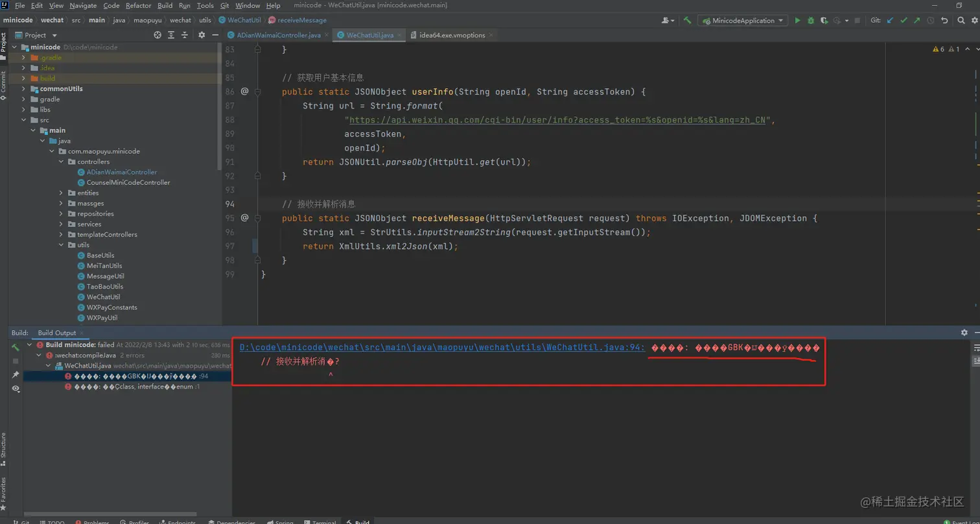Expand the entities package

[x=62, y=193]
